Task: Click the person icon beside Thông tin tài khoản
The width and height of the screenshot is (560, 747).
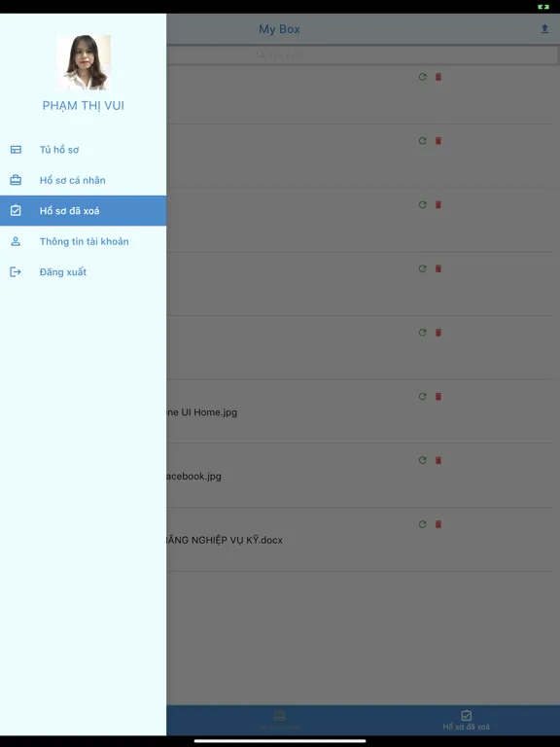Action: tap(16, 241)
